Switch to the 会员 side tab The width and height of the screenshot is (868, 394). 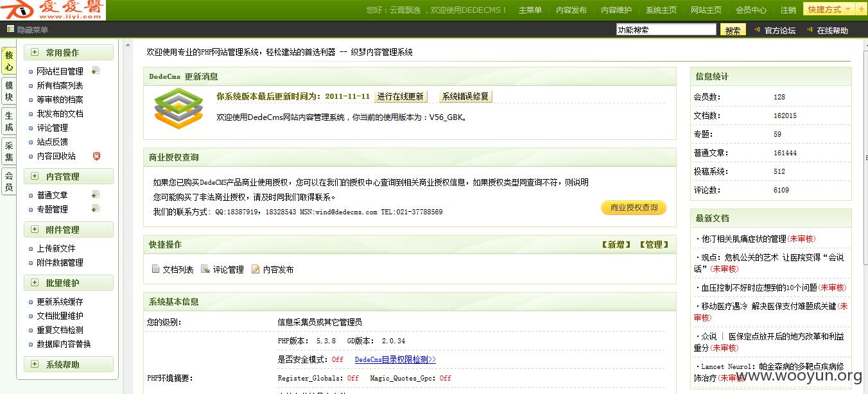pos(8,181)
